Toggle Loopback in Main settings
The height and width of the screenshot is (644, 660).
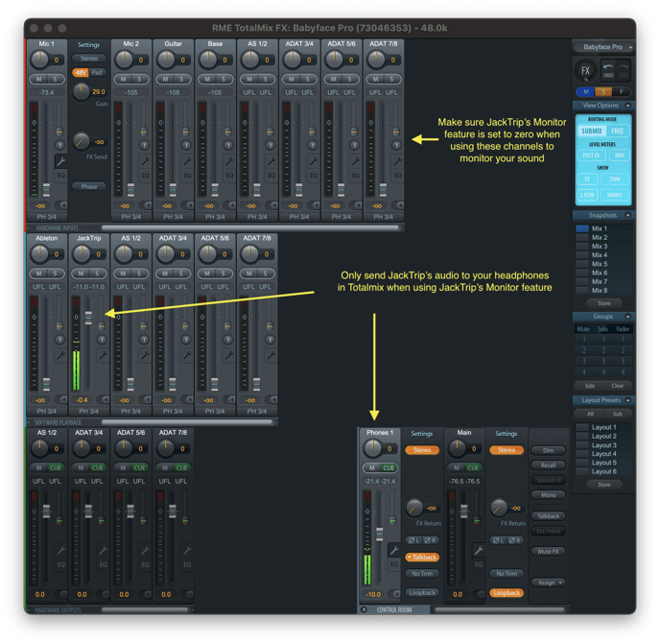pos(507,592)
